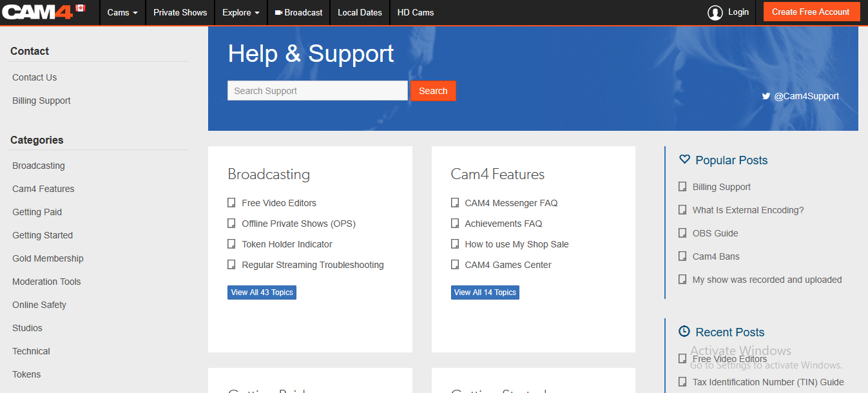This screenshot has width=868, height=393.
Task: Open Local Dates in the navigation bar
Action: 360,12
